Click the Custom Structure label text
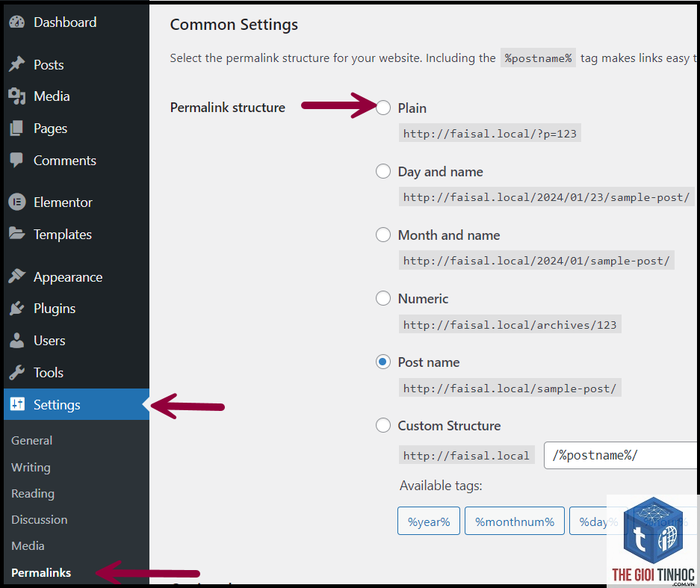Viewport: 700px width, 588px height. 449,425
